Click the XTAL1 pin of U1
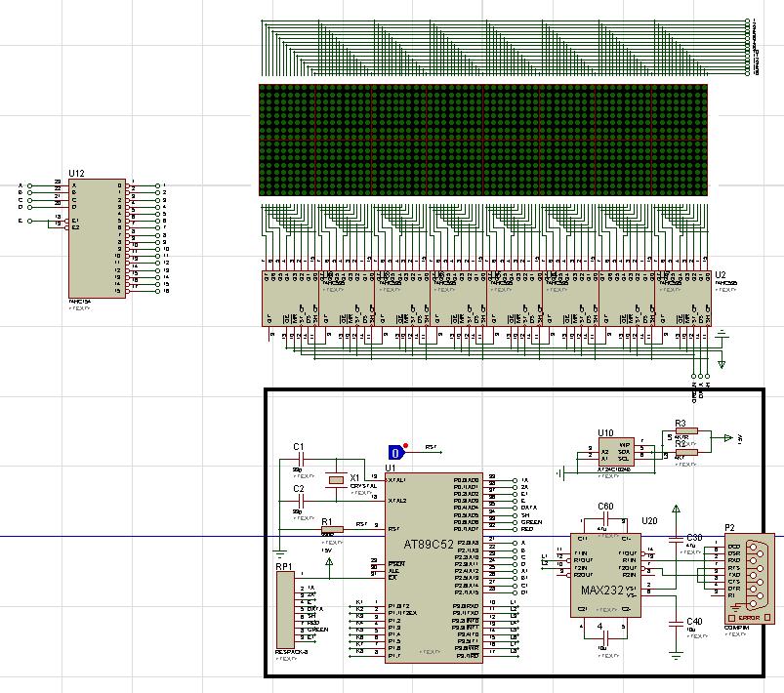The image size is (784, 693). coord(397,480)
